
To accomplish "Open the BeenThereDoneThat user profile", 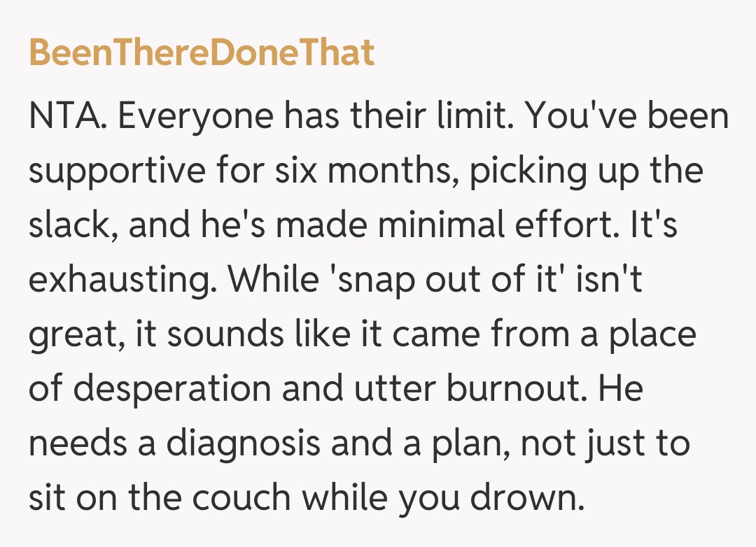I will [202, 54].
